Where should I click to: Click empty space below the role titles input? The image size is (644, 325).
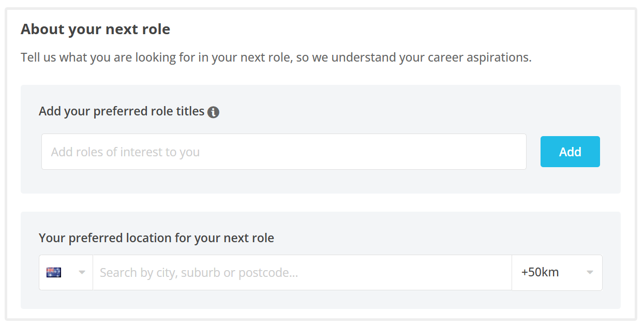283,181
